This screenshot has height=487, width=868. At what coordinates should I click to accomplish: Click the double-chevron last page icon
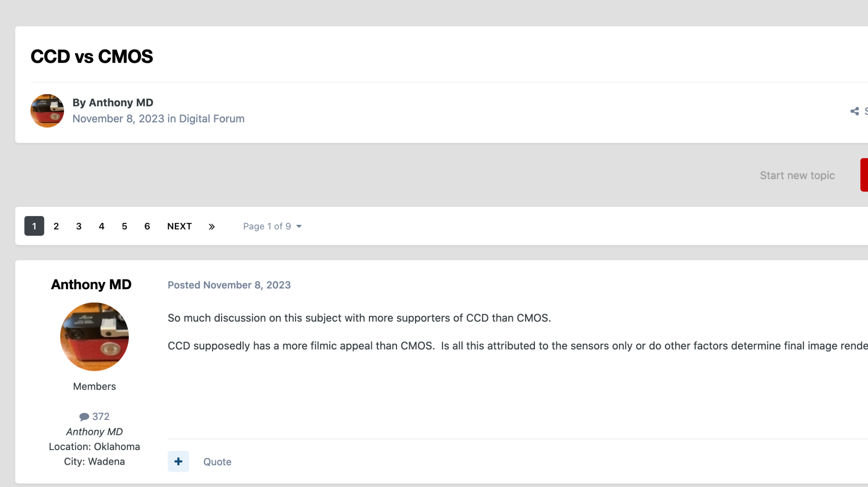click(212, 226)
